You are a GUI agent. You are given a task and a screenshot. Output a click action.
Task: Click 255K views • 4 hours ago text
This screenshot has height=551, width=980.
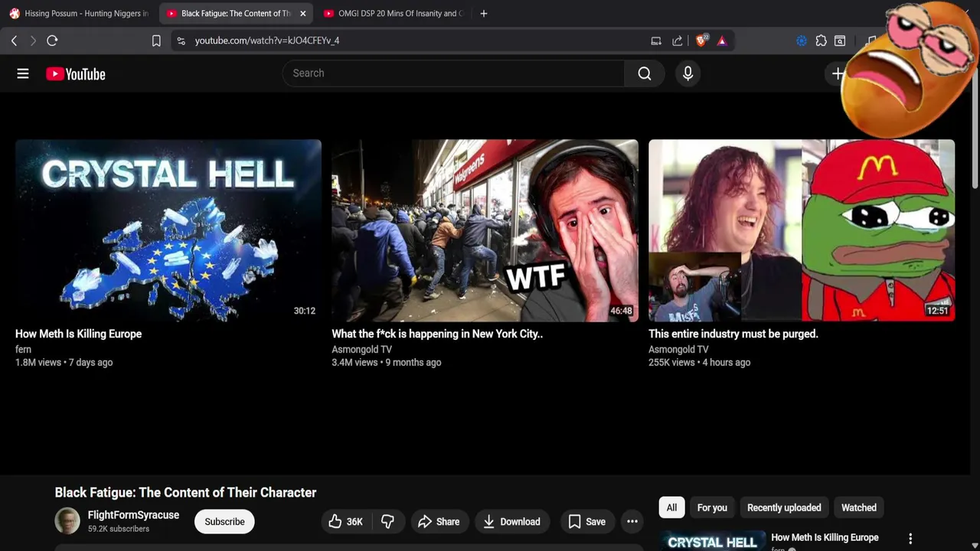(x=699, y=362)
